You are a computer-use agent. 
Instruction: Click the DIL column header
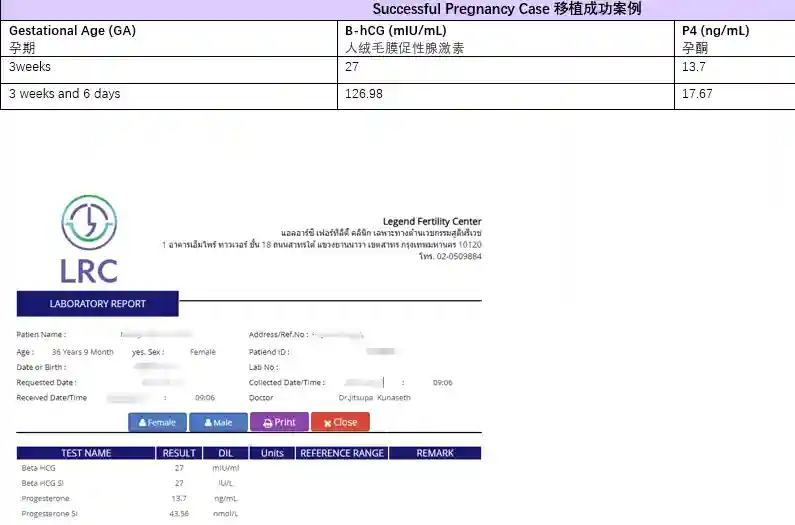pos(225,453)
